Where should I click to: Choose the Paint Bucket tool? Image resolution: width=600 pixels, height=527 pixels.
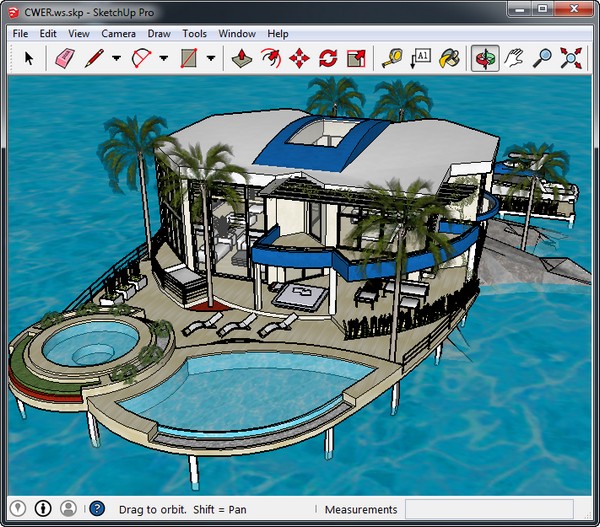tap(449, 58)
